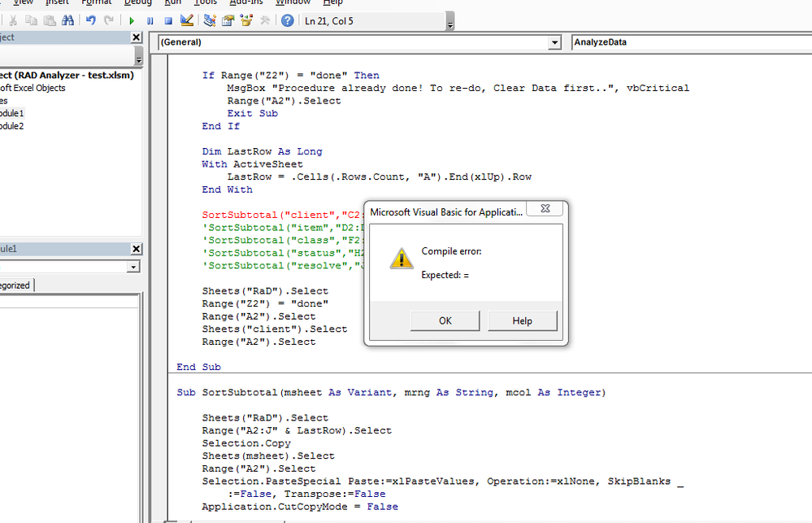Image resolution: width=812 pixels, height=523 pixels.
Task: Open the Properties Window toolbar icon
Action: pos(225,20)
